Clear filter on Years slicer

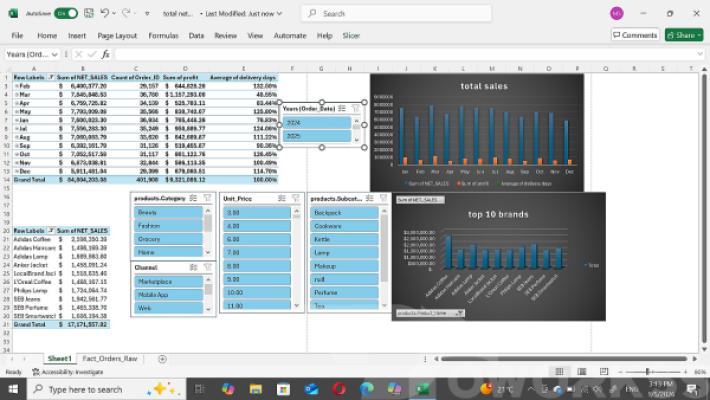pyautogui.click(x=356, y=108)
